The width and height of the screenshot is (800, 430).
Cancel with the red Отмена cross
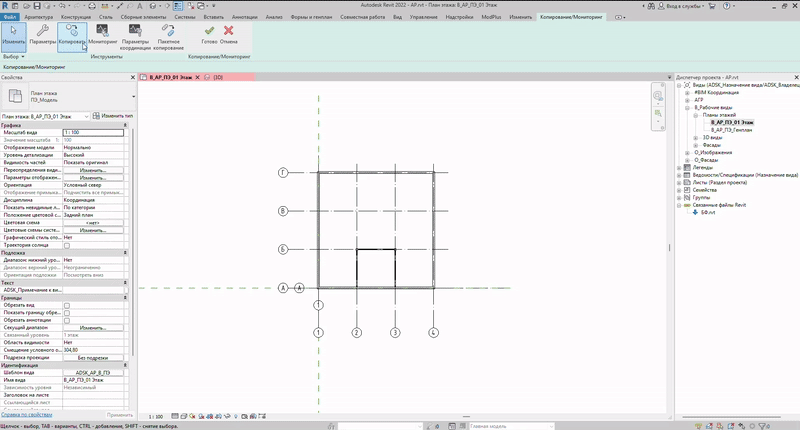tap(229, 35)
